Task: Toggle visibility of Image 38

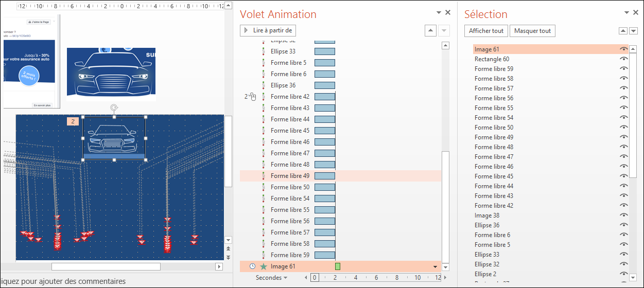Action: pos(623,215)
